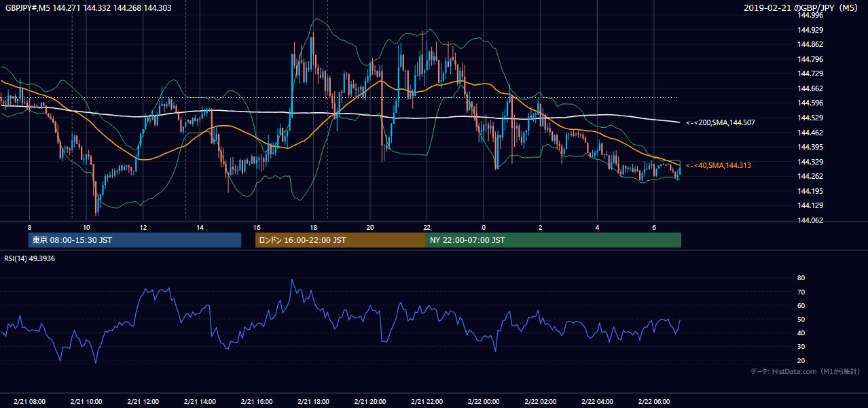This screenshot has width=868, height=408.
Task: Click price axis value 144.395
Action: click(811, 147)
